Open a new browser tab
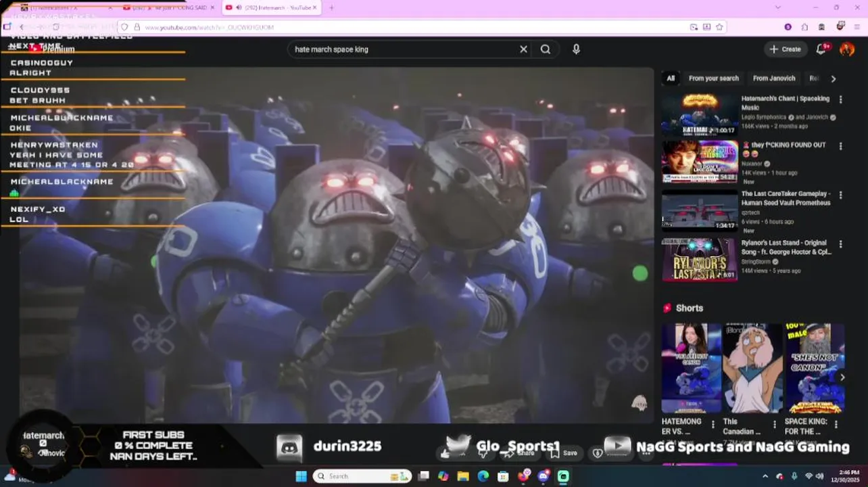Screen dimensions: 868x487 [x=331, y=7]
